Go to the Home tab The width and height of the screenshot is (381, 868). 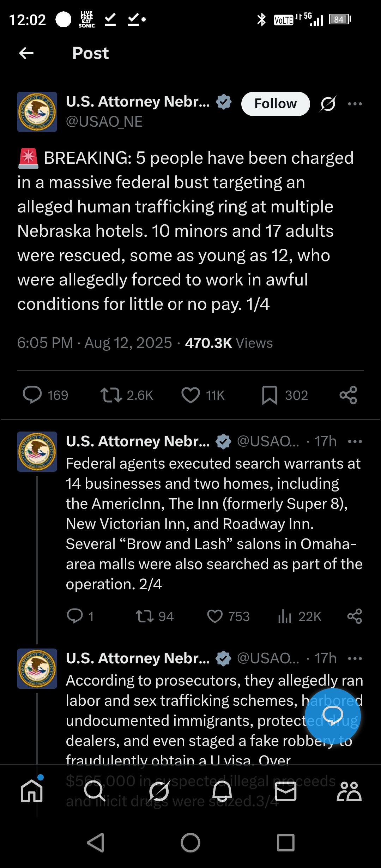(x=32, y=791)
